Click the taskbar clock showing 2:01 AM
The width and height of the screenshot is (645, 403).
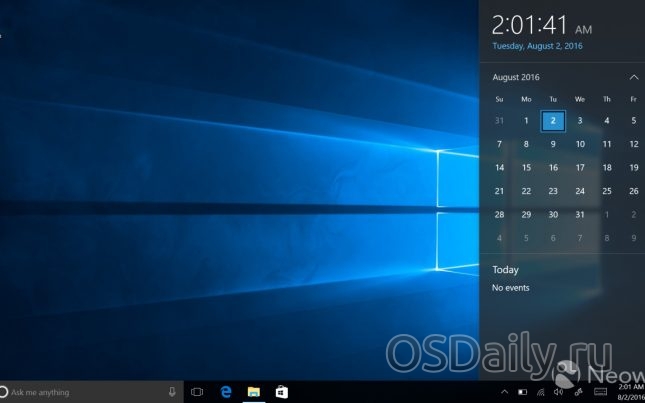630,391
